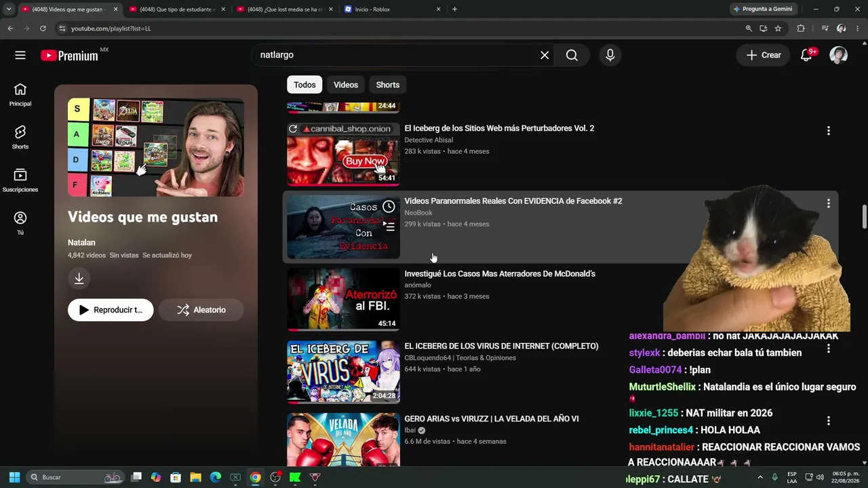Open Suscripciones in the sidebar
868x488 pixels.
pos(20,180)
